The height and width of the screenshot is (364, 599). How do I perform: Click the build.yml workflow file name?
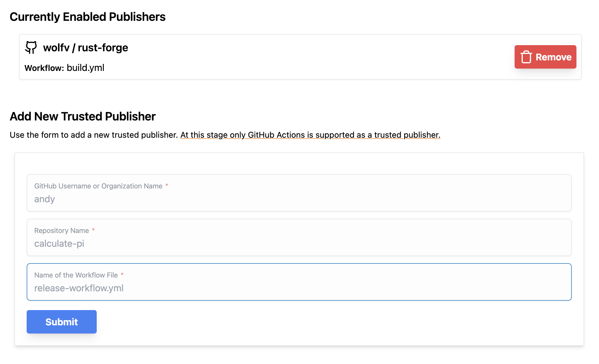pyautogui.click(x=85, y=68)
